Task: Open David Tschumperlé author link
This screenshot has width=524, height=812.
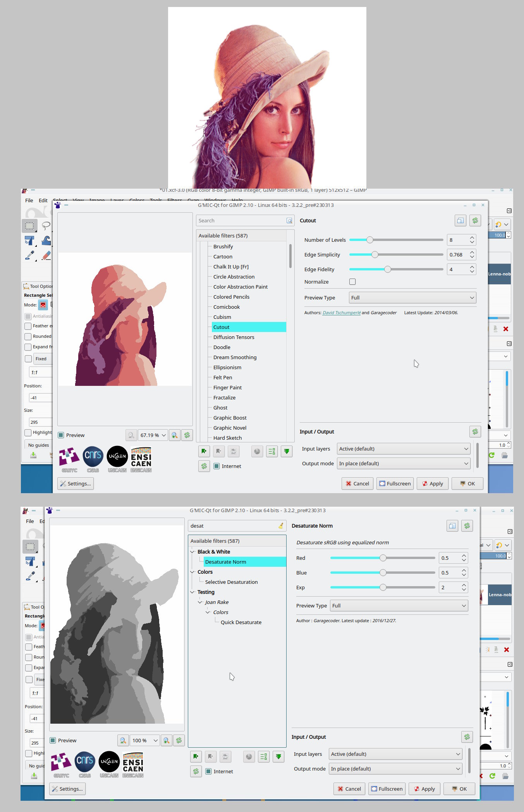Action: coord(342,313)
